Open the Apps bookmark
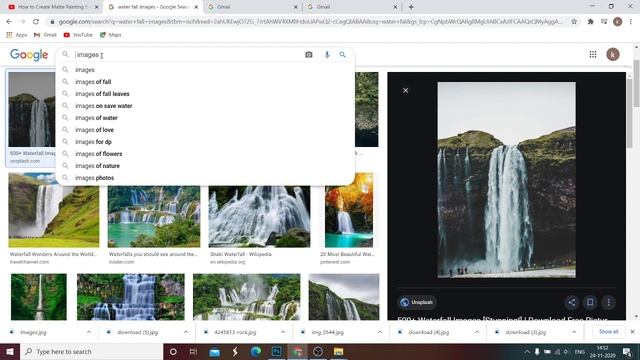 (x=17, y=35)
